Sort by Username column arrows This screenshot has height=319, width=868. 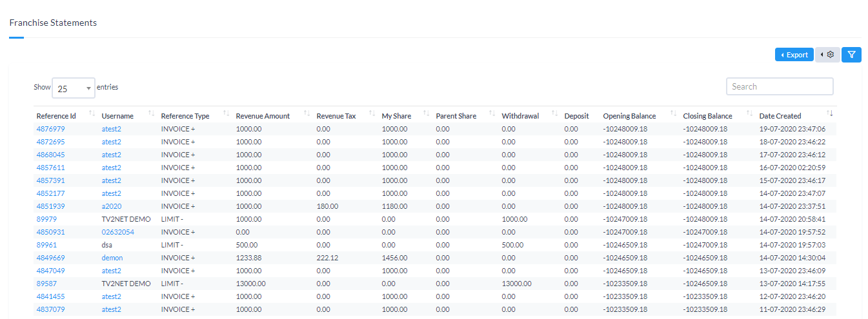[x=151, y=114]
